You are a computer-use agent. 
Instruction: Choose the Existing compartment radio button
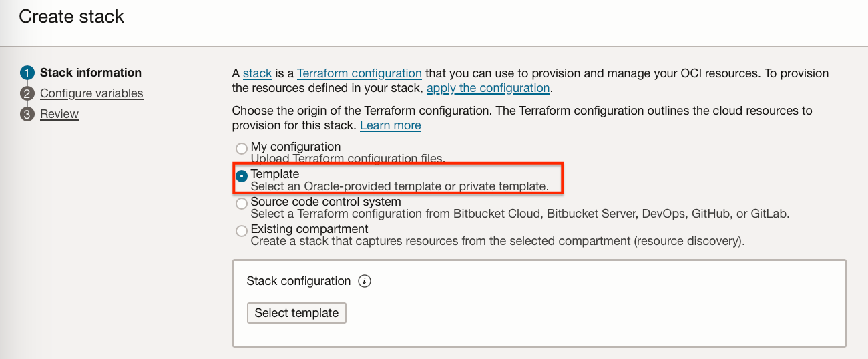point(242,231)
